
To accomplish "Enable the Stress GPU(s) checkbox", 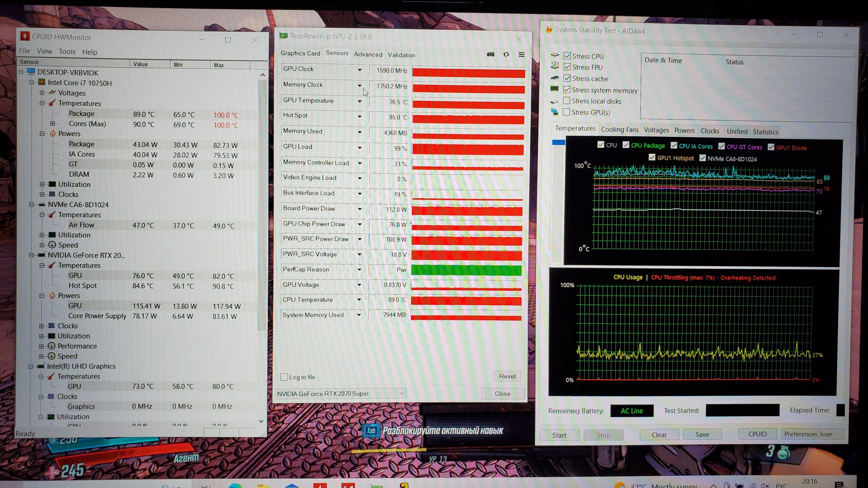I will (x=566, y=112).
